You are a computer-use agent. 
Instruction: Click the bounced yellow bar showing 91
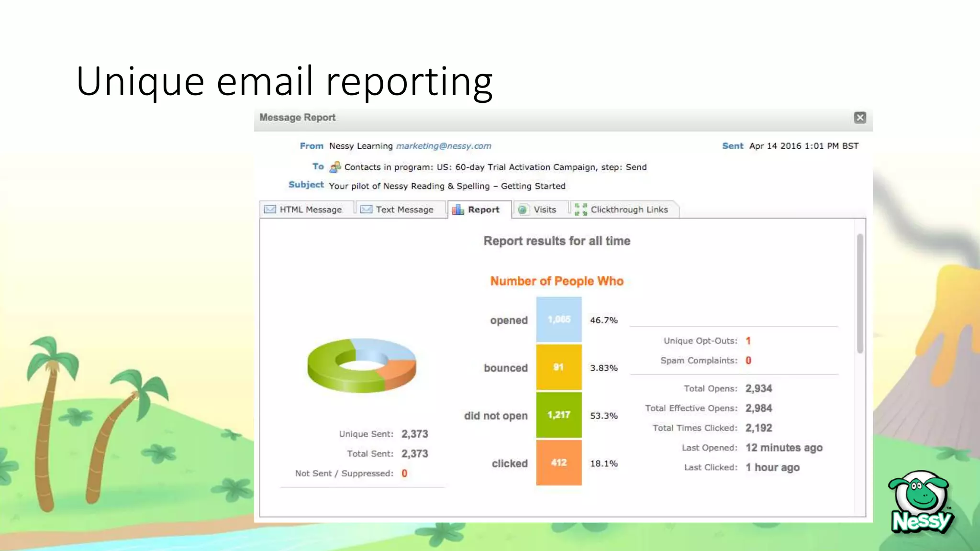559,367
